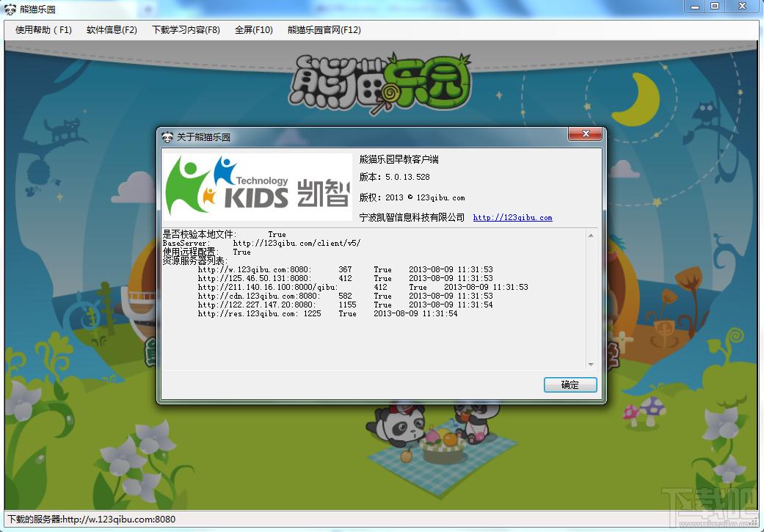
Task: Click the scroll up arrow in server list
Action: tap(591, 236)
